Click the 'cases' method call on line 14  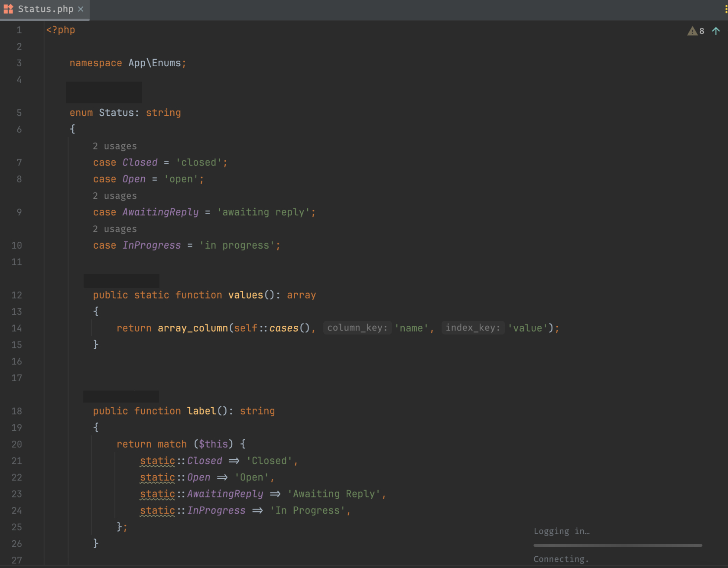coord(284,328)
